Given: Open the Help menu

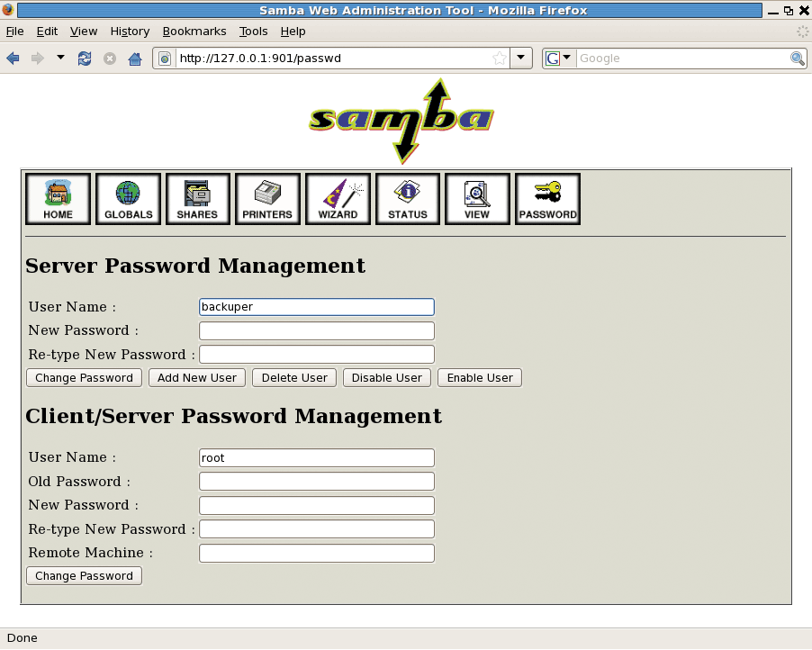Looking at the screenshot, I should click(x=293, y=32).
